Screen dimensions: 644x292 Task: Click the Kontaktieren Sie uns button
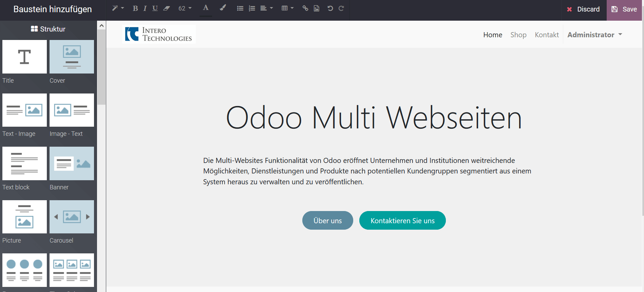pos(402,221)
